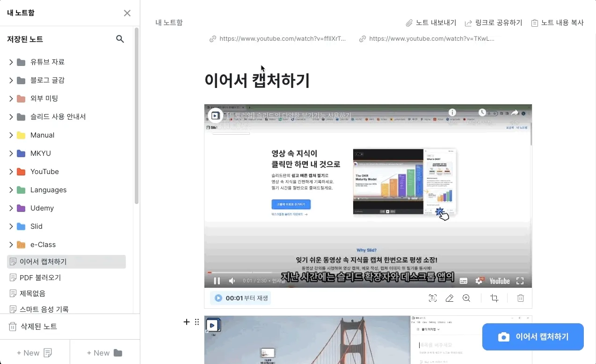Viewport: 596px width, 364px height.
Task: Click the video channel avatar icon
Action: [215, 116]
